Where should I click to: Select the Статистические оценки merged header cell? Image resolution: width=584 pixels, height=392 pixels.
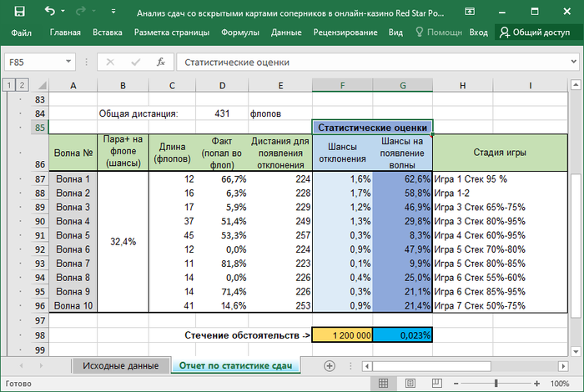point(372,128)
